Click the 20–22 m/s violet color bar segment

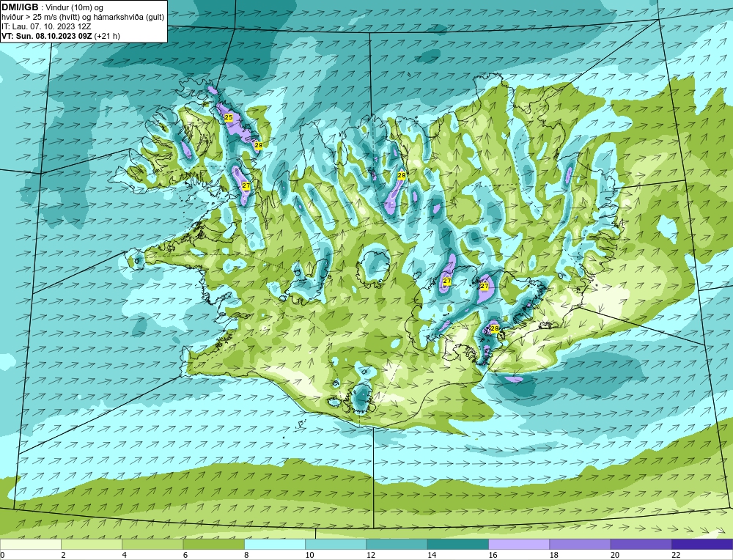pos(641,544)
